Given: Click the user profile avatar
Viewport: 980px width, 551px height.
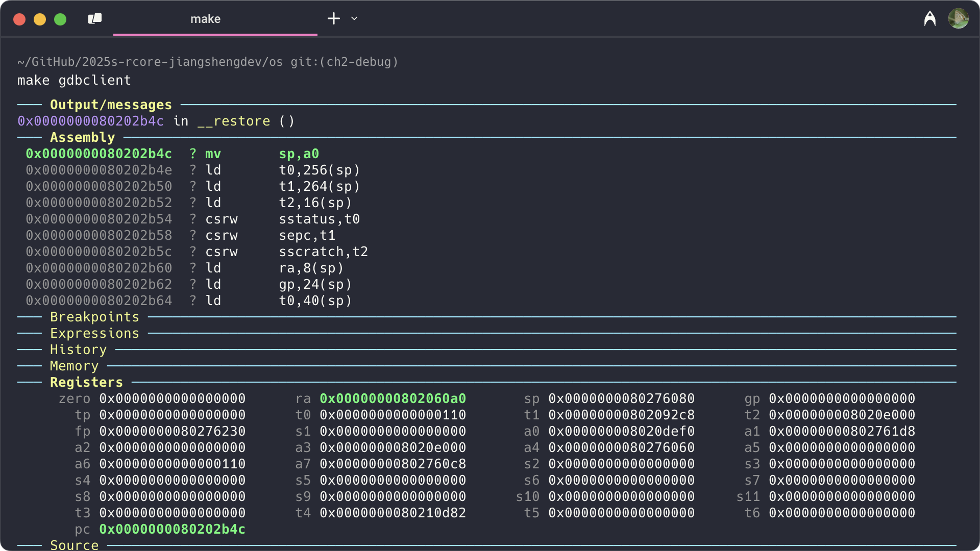Looking at the screenshot, I should click(x=958, y=19).
